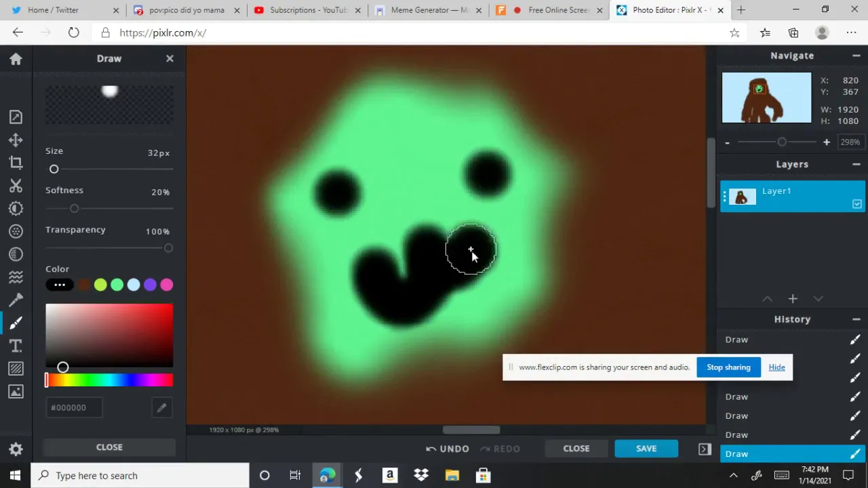Click the zoom percentage 298% field
The image size is (868, 488).
tap(850, 142)
